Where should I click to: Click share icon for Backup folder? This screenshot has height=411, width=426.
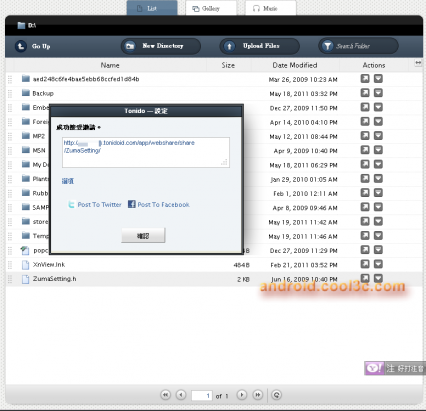point(365,93)
